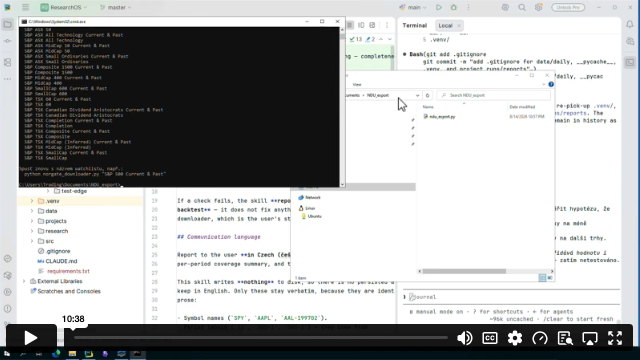Click Explorer horizontal scrollbar
Viewport: 640px width, 360px height.
click(464, 271)
